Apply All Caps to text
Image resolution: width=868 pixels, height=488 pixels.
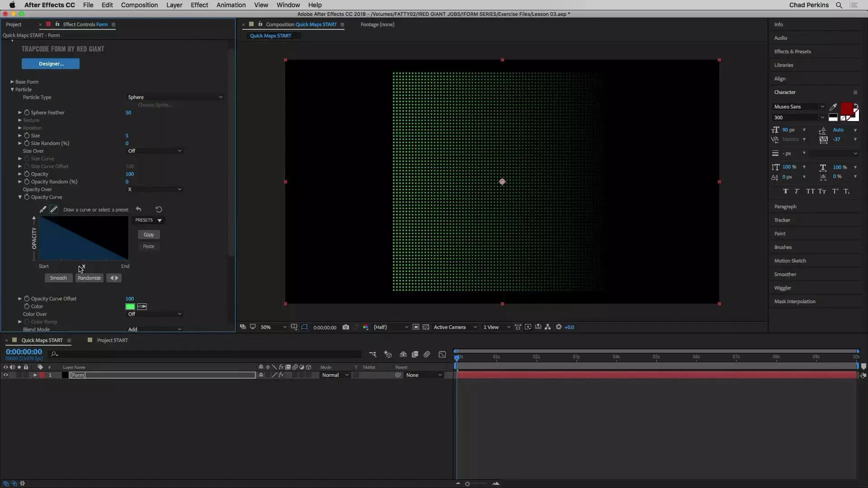[810, 191]
